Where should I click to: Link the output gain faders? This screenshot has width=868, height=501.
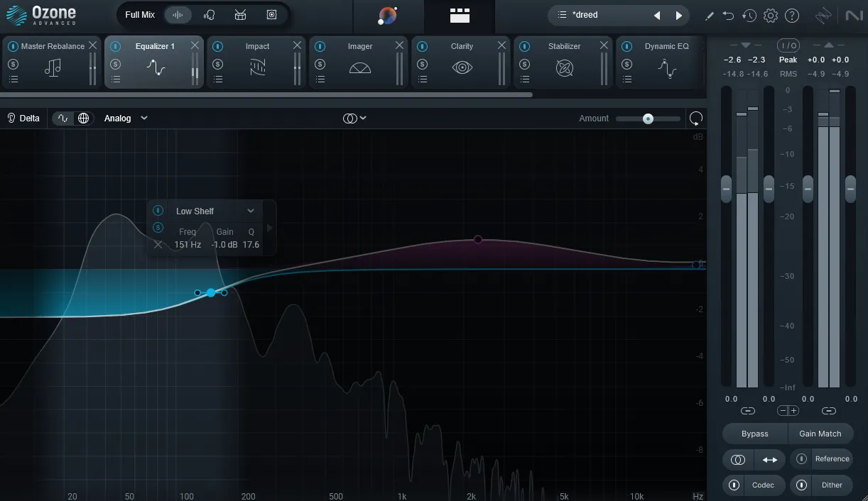click(x=829, y=411)
